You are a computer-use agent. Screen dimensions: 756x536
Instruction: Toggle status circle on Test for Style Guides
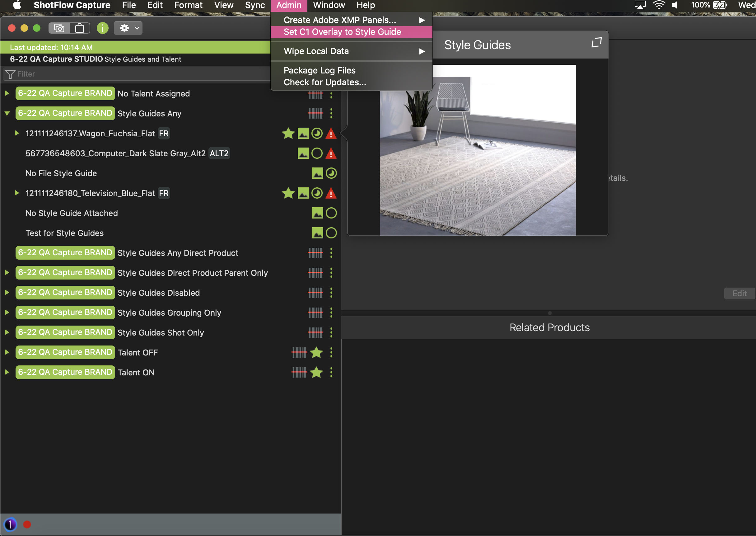click(331, 233)
